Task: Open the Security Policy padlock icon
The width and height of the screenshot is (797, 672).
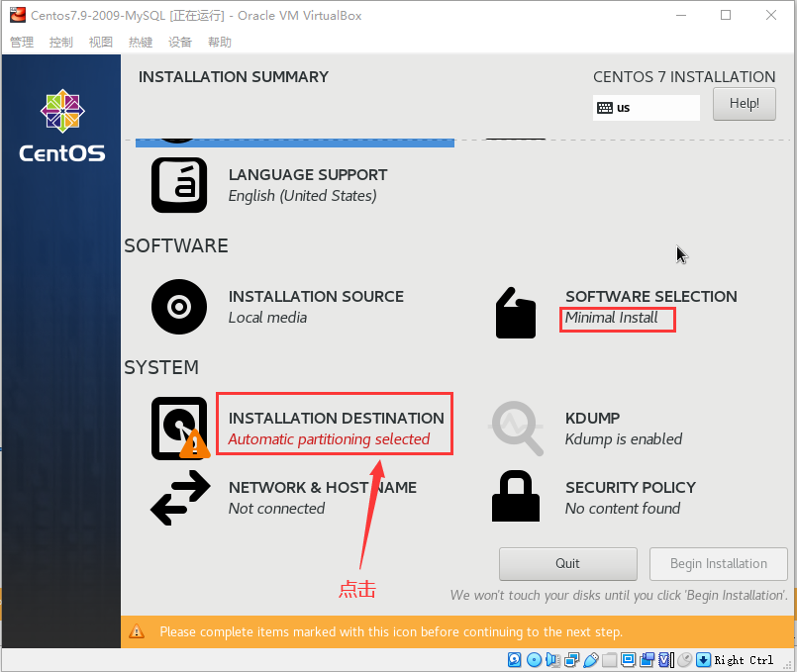Action: (516, 496)
